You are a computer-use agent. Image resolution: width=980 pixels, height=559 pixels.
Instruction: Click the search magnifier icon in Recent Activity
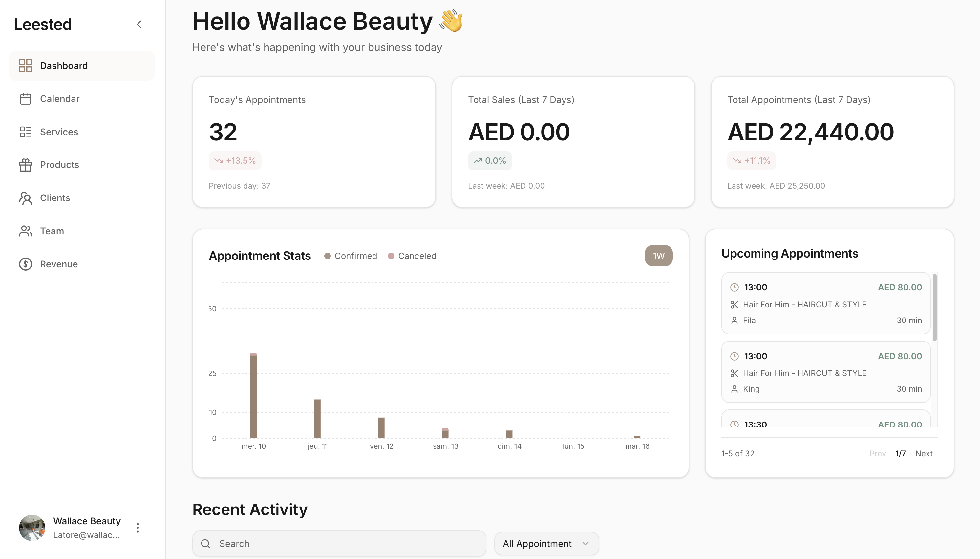pos(205,543)
